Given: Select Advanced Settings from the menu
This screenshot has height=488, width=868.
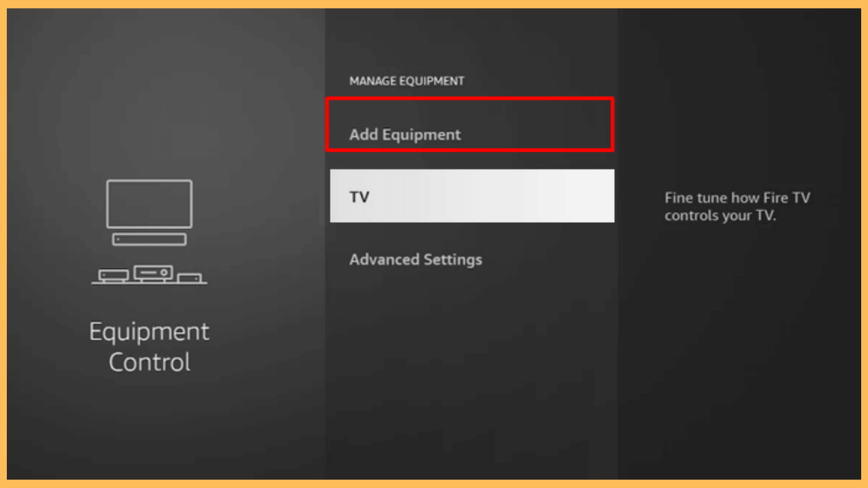Looking at the screenshot, I should pyautogui.click(x=416, y=260).
